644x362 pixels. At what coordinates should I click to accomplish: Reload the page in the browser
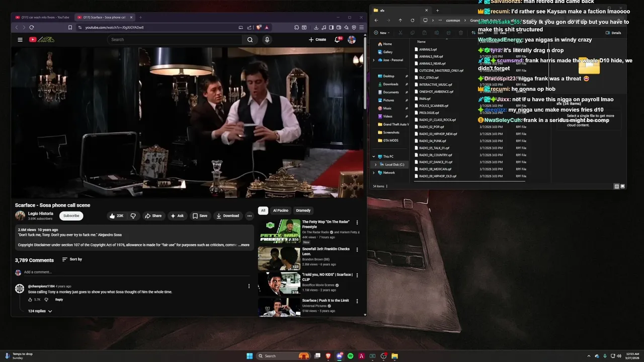pyautogui.click(x=32, y=27)
